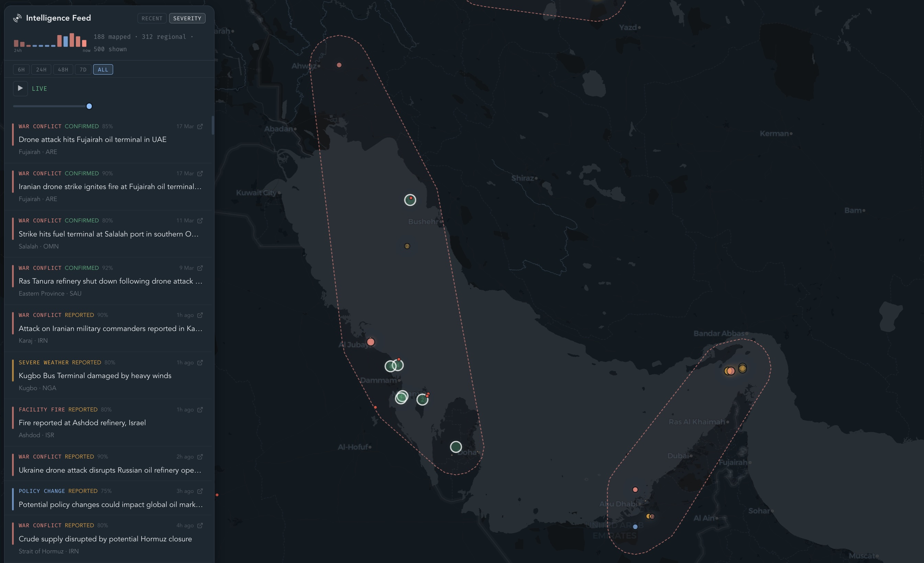Click the 'Kugbo · NGA' location text

(37, 388)
